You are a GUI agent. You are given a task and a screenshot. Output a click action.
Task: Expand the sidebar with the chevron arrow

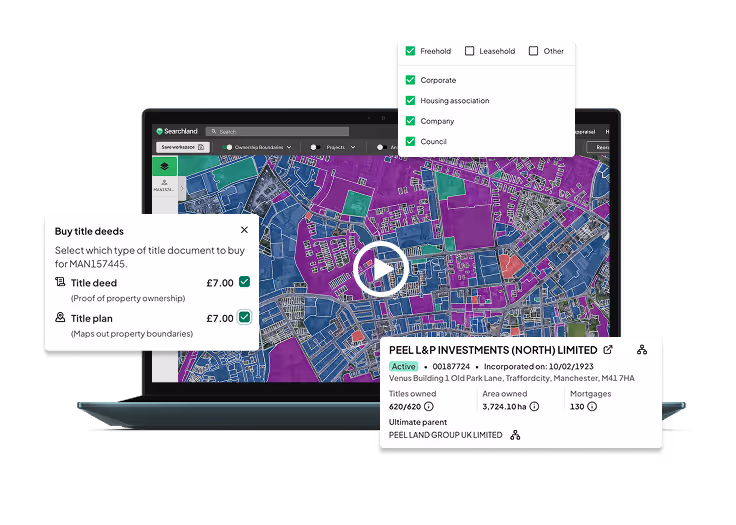pyautogui.click(x=182, y=188)
